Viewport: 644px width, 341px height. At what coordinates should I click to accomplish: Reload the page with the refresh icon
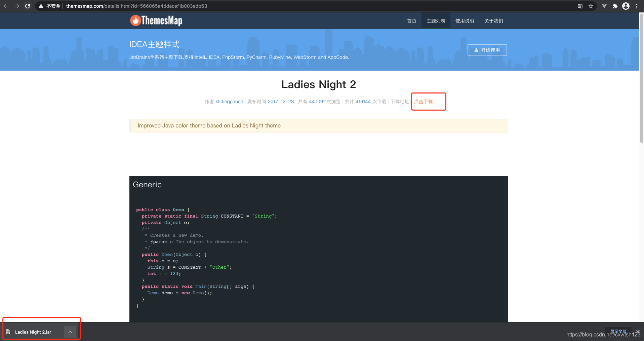click(28, 6)
